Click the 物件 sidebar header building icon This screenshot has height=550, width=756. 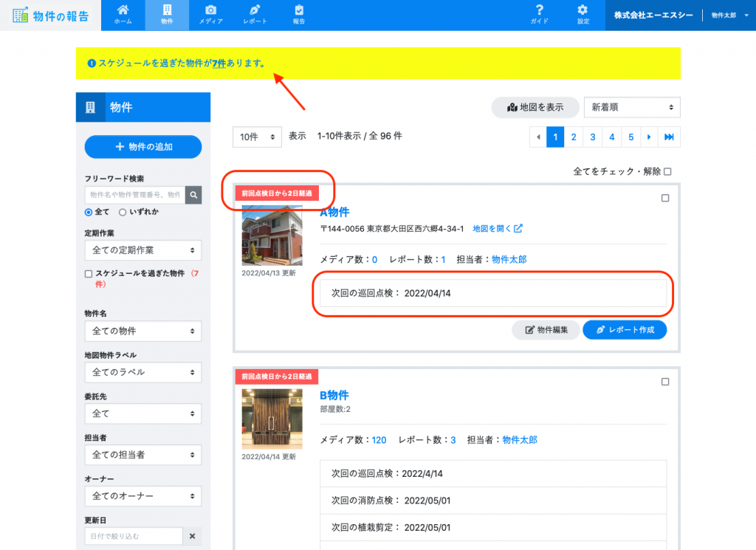90,107
